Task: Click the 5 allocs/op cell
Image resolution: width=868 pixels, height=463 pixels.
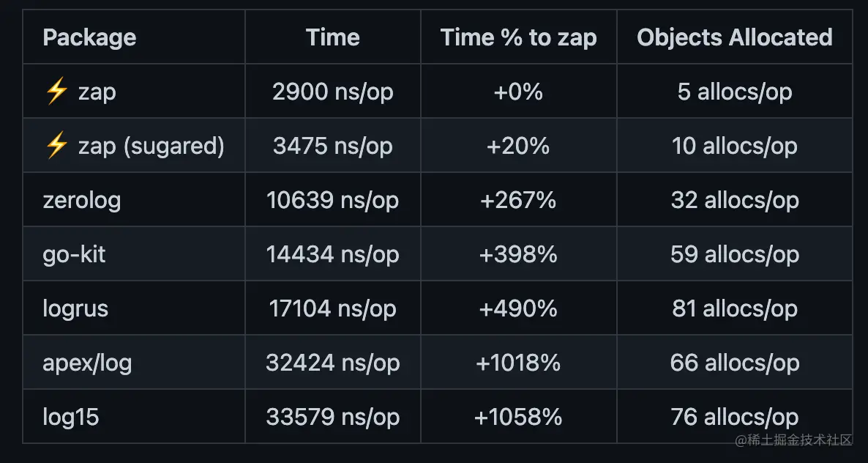Action: pos(735,92)
